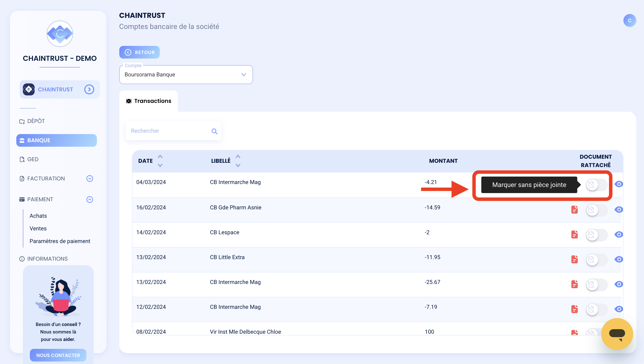
Task: Click the search magnifier icon
Action: coord(215,131)
